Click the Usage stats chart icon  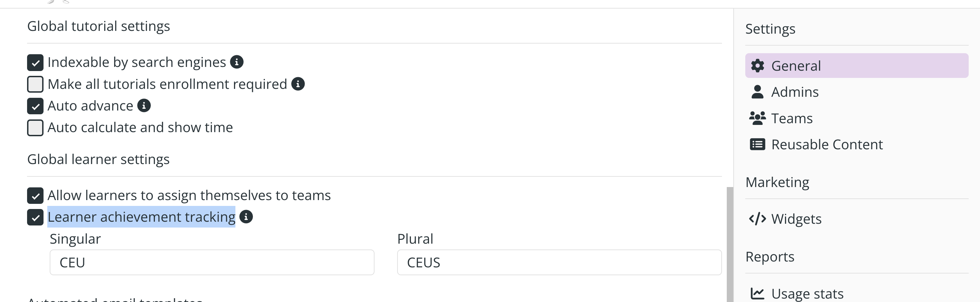pos(758,294)
